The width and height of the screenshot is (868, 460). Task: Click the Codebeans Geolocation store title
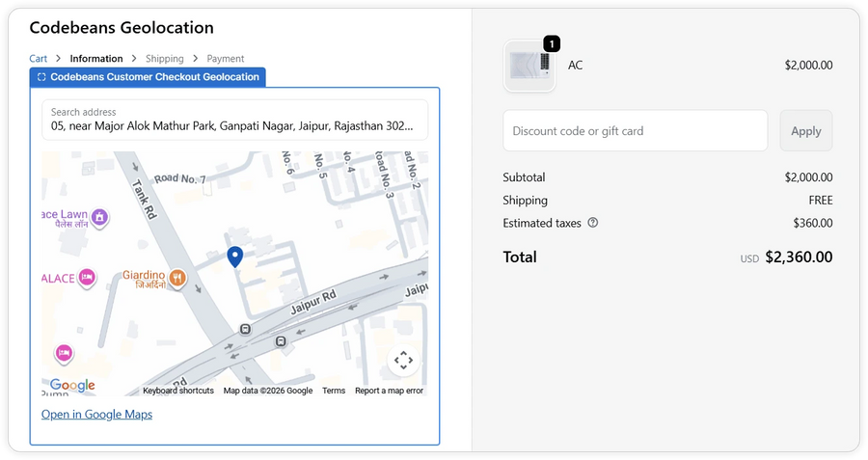(122, 28)
